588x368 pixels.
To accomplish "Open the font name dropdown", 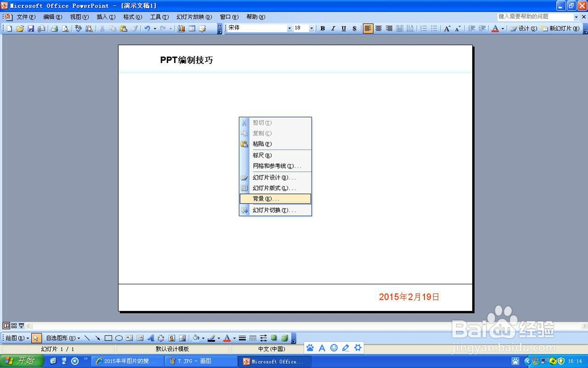I will click(x=289, y=28).
